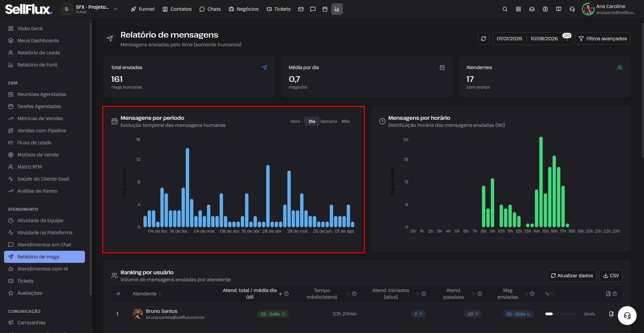Sort table by Tempo médio/atend. arrows
This screenshot has height=333, width=644.
point(348,294)
